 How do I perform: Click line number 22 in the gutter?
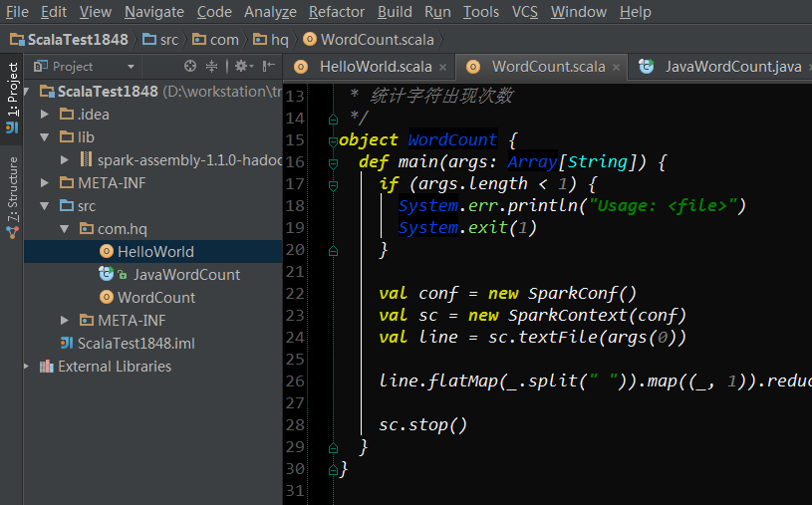point(295,294)
